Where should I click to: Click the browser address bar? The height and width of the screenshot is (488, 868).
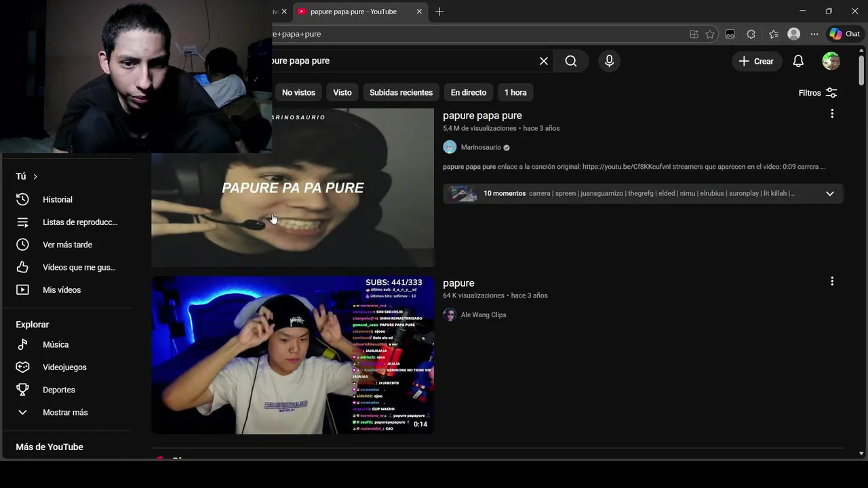tap(475, 34)
